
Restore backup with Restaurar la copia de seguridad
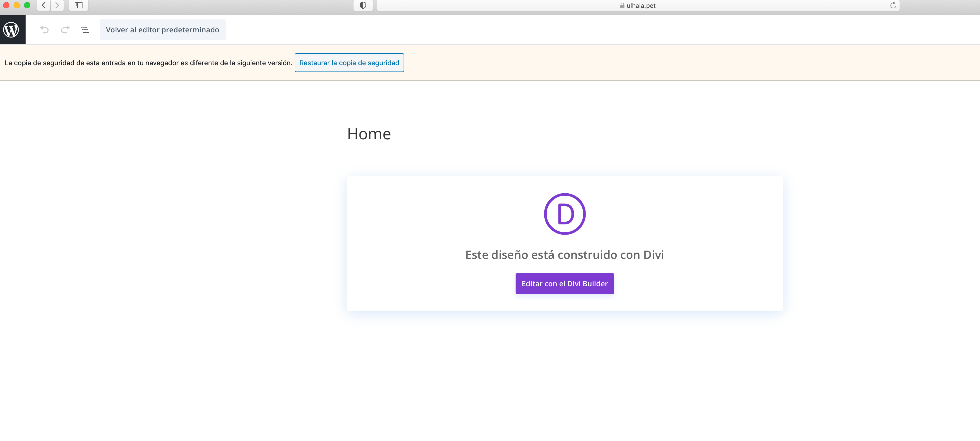(x=349, y=63)
